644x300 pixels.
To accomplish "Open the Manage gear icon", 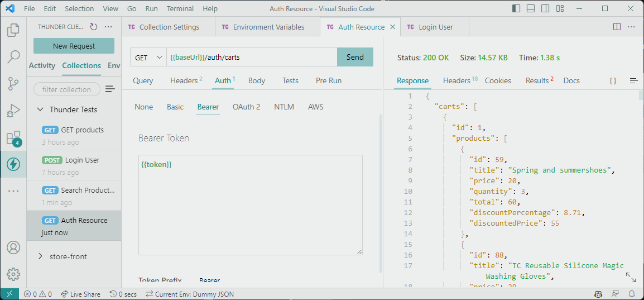I will 13,274.
